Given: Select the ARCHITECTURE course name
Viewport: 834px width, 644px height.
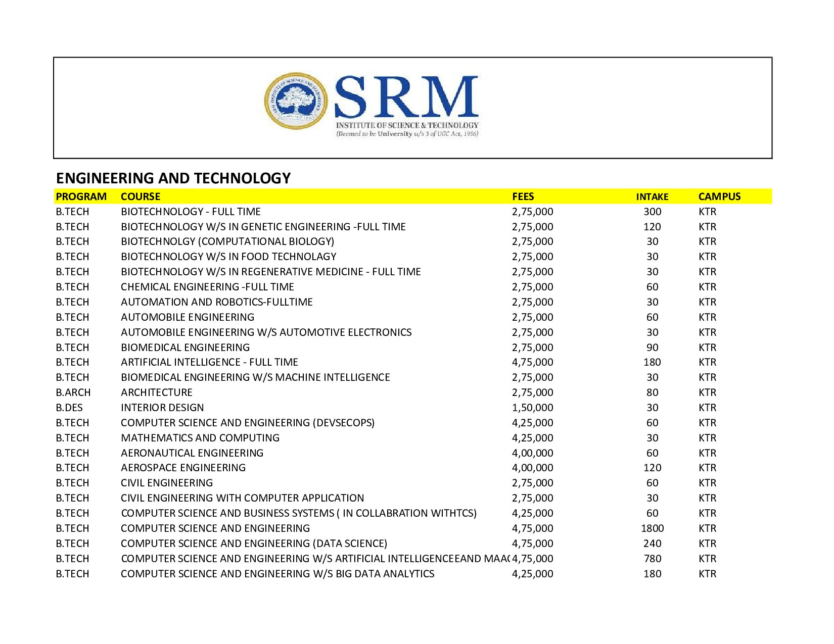Looking at the screenshot, I should (157, 392).
